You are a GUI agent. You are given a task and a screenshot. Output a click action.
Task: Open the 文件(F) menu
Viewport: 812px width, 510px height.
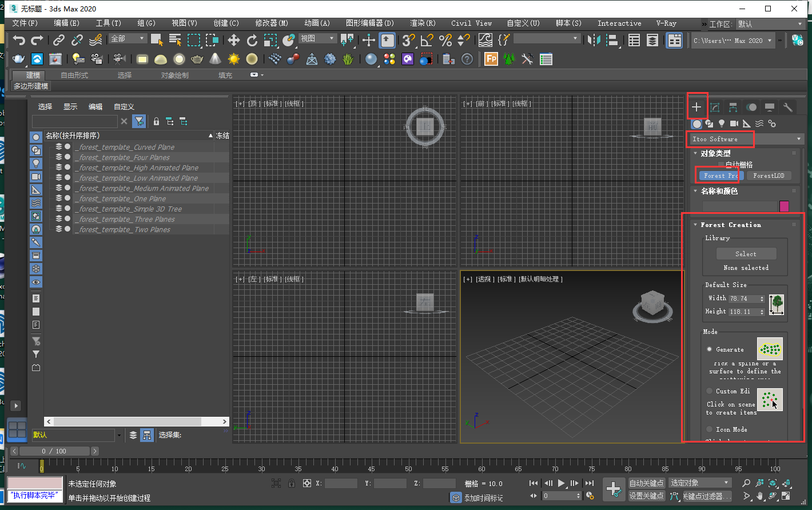point(25,23)
